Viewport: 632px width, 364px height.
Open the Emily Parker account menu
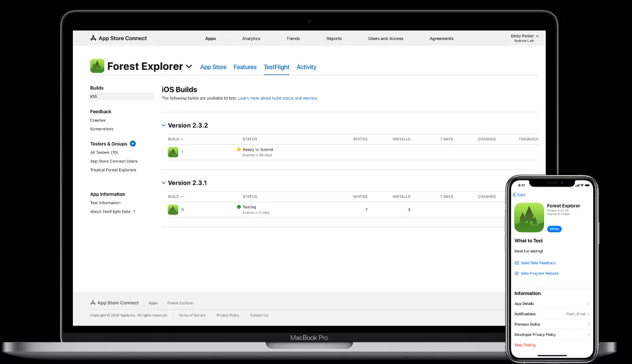pos(525,38)
